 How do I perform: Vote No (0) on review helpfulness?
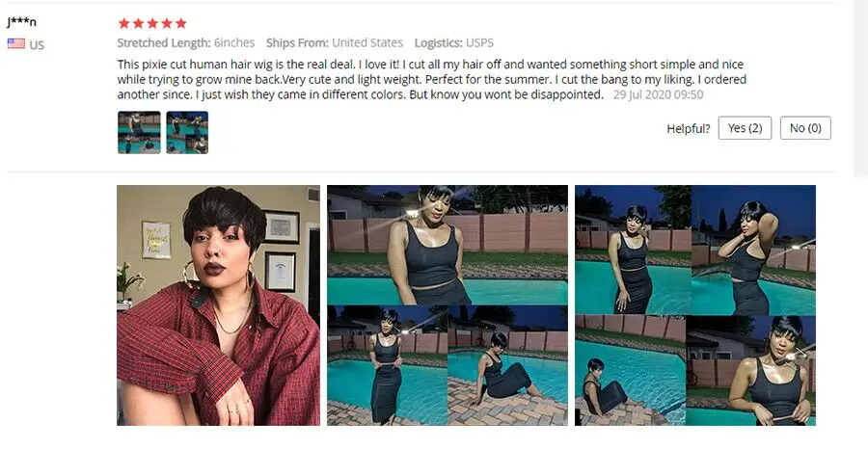pos(805,128)
